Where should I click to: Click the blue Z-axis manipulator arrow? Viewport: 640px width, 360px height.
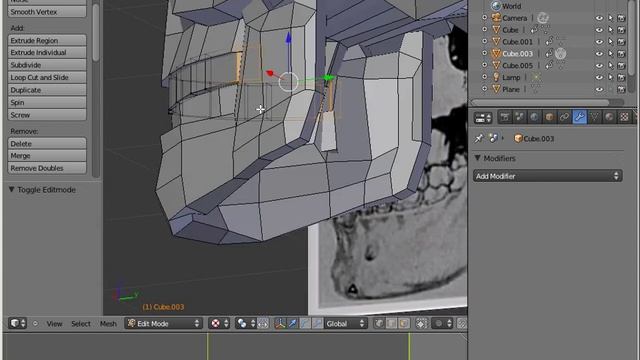(289, 38)
